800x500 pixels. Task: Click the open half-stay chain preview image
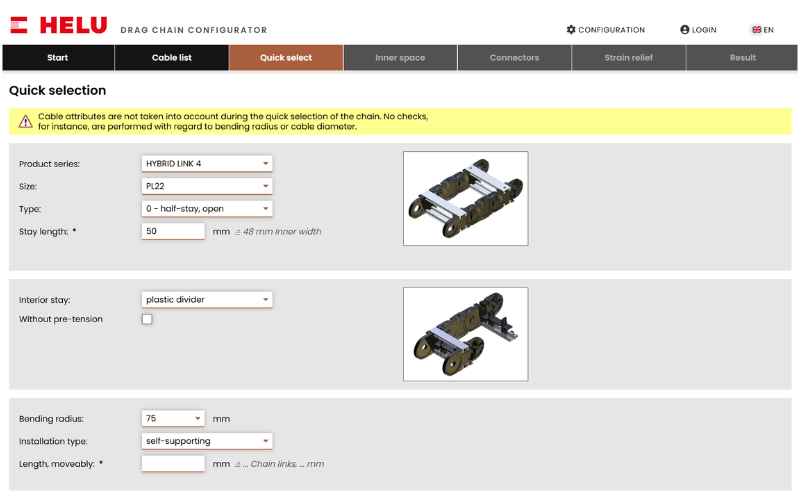coord(465,198)
